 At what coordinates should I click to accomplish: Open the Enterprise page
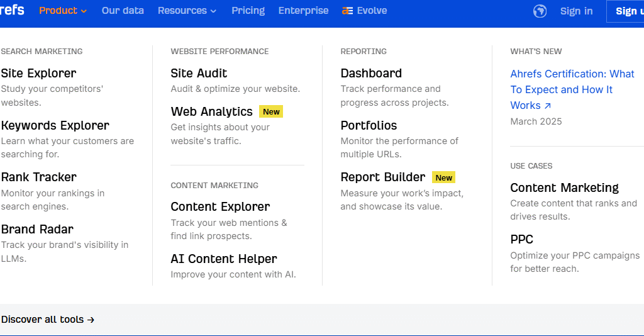click(304, 11)
